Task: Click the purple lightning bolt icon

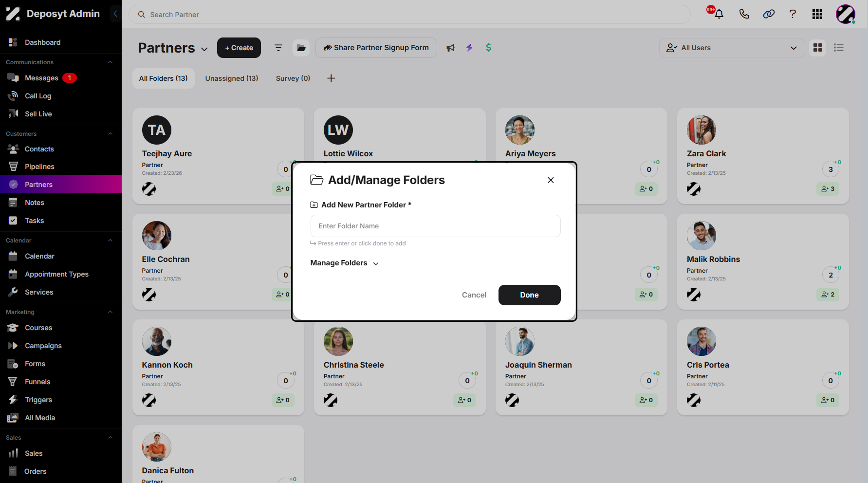Action: (469, 48)
